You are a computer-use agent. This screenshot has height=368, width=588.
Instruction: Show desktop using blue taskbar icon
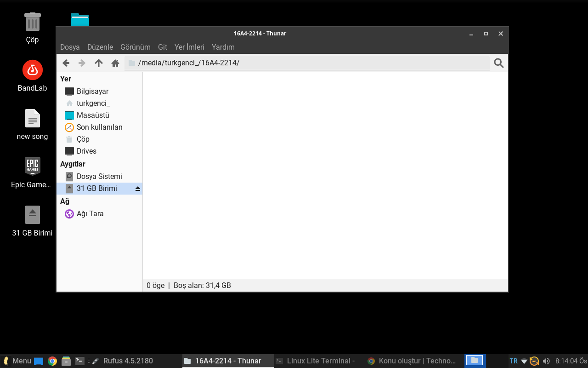click(x=39, y=361)
